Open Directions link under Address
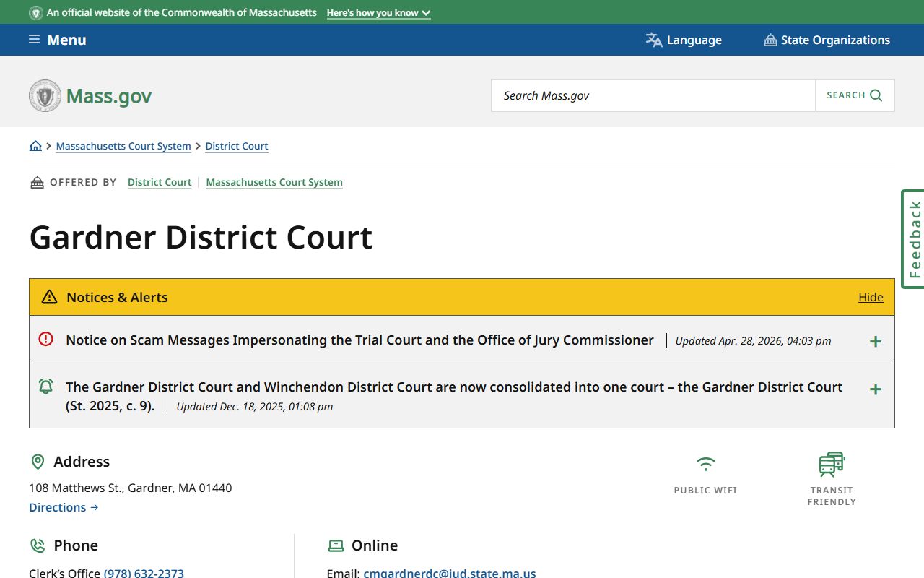 pos(64,507)
